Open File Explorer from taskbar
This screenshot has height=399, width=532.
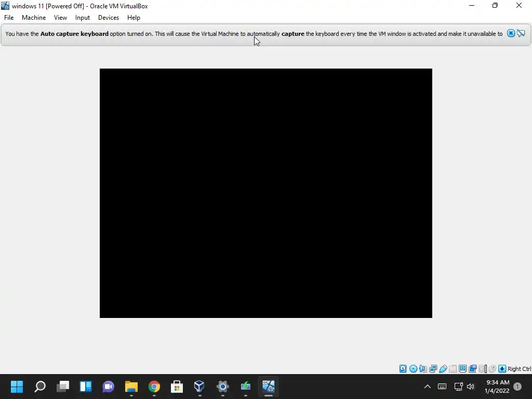131,387
